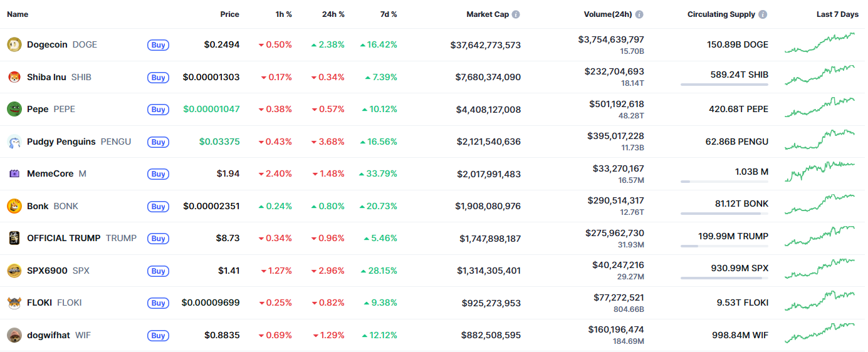Buy OFFICIAL TRUMP using its Buy button
Screen dimensions: 868x352
coord(159,239)
